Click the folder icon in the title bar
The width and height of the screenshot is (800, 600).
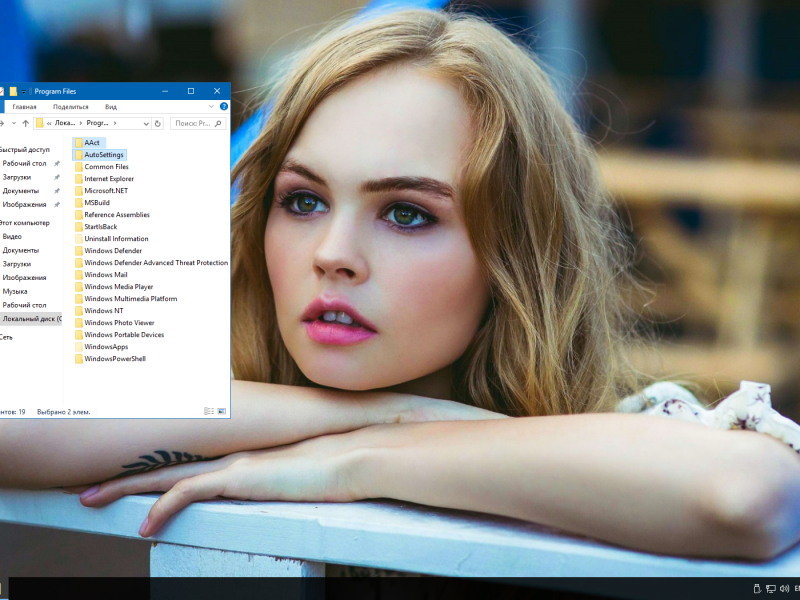pos(13,91)
